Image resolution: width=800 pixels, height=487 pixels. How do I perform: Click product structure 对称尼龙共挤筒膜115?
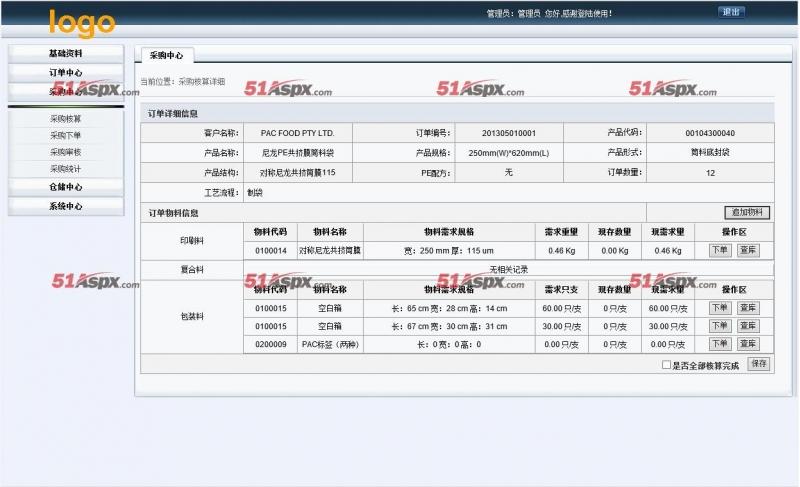(x=297, y=172)
